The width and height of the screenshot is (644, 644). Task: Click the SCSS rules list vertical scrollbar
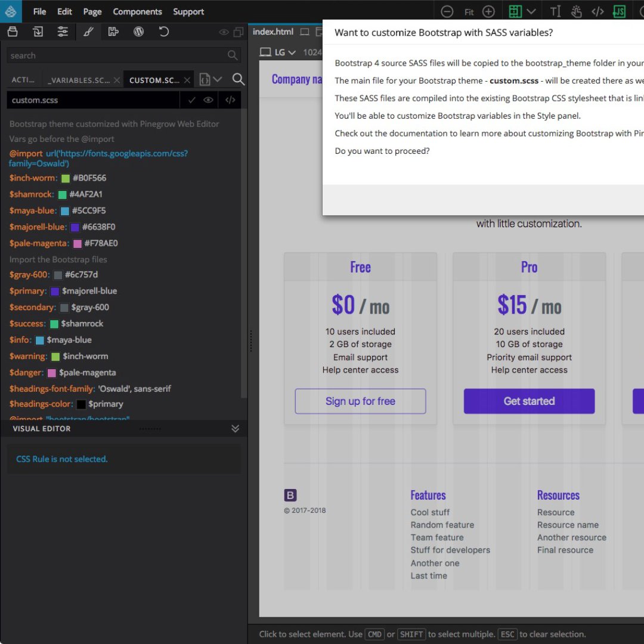coord(244,253)
